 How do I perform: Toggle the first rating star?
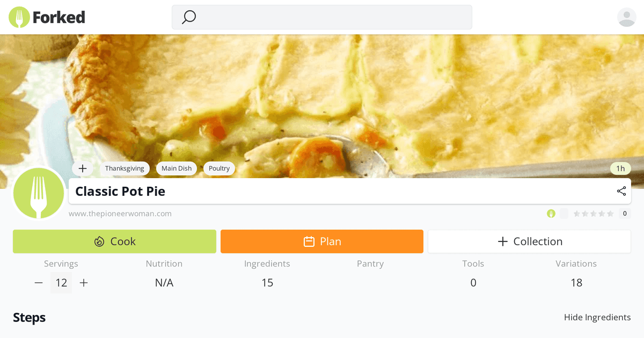pos(577,213)
